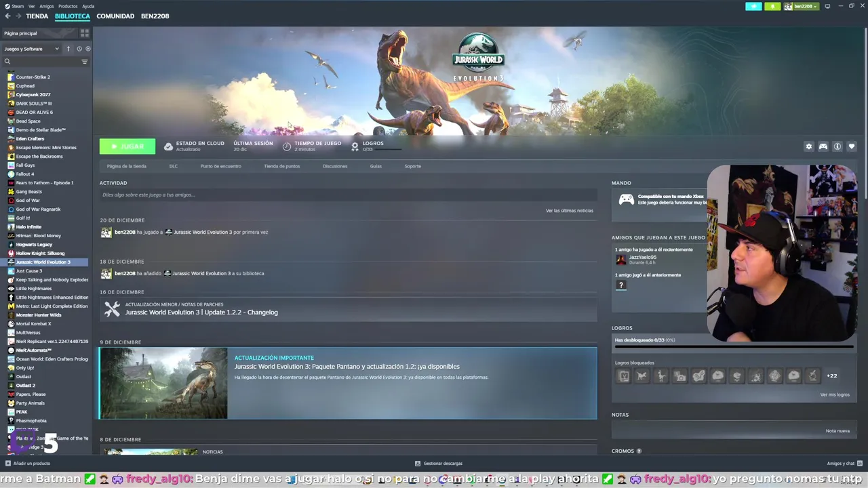Viewport: 868px width, 488px height.
Task: Click Nota nueva button
Action: tap(837, 431)
